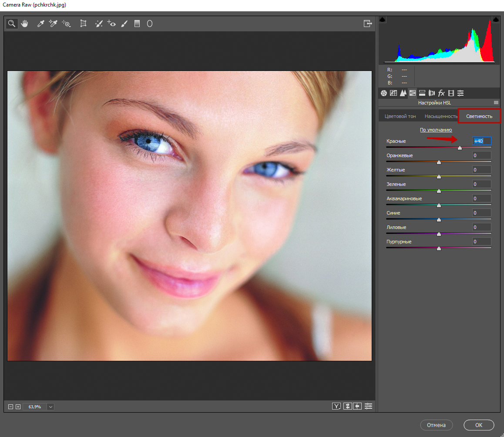504x437 pixels.
Task: Open the Tone Curve panel icon
Action: 393,93
